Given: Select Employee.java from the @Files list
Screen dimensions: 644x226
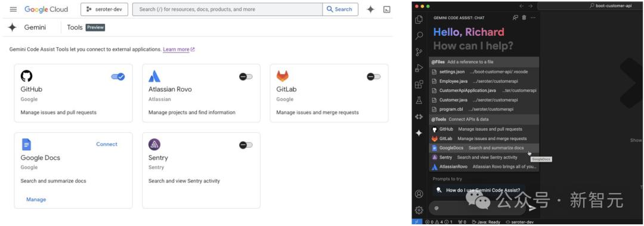Looking at the screenshot, I should click(484, 81).
